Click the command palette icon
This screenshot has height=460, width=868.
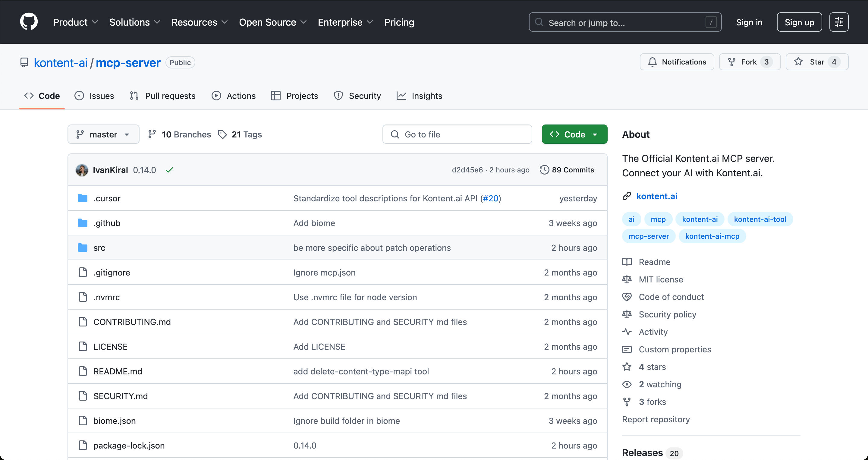point(839,22)
